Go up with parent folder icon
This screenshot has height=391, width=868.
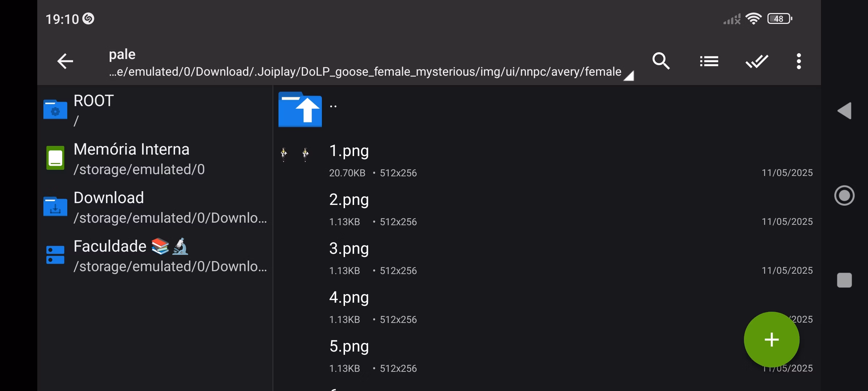point(300,109)
